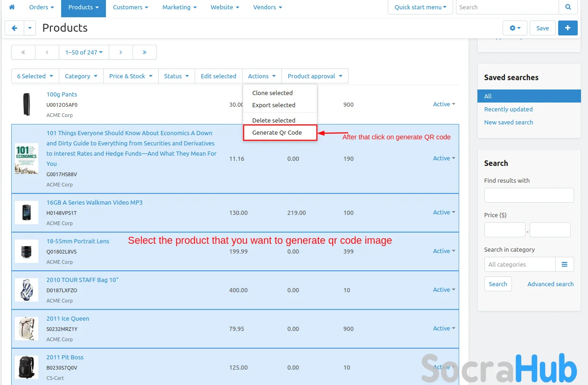Open Recently updated saved search
The image size is (588, 385).
coord(508,109)
